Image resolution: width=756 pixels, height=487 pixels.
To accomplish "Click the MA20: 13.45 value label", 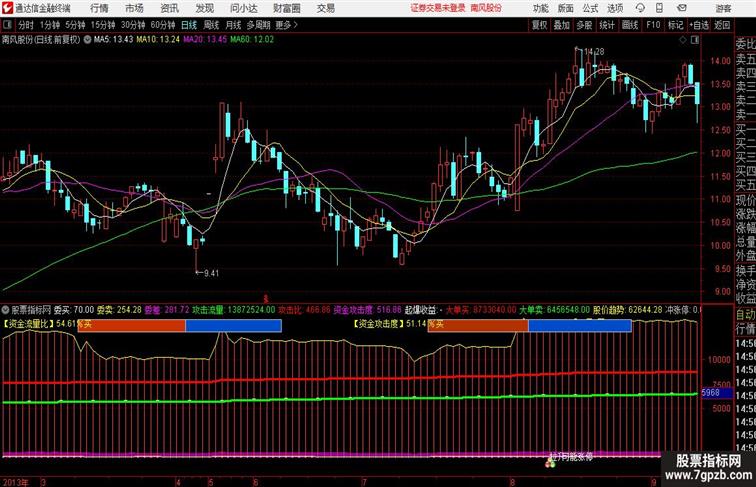I will (x=205, y=40).
